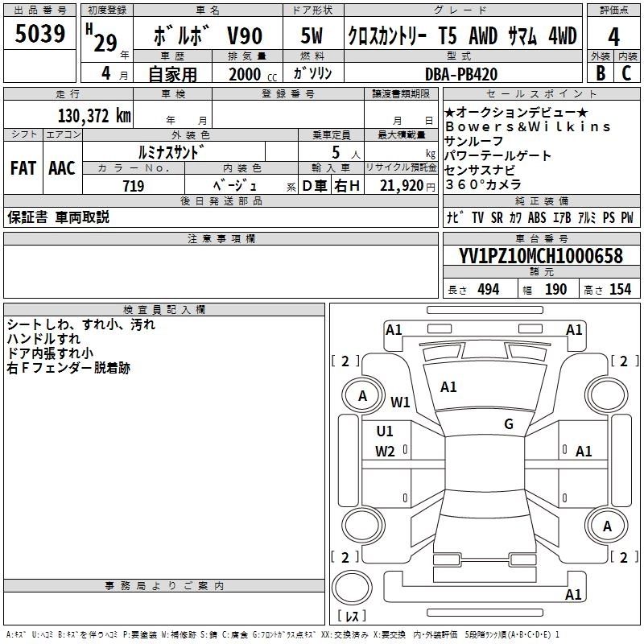Click the rear-right wheel circle marked A

[607, 526]
